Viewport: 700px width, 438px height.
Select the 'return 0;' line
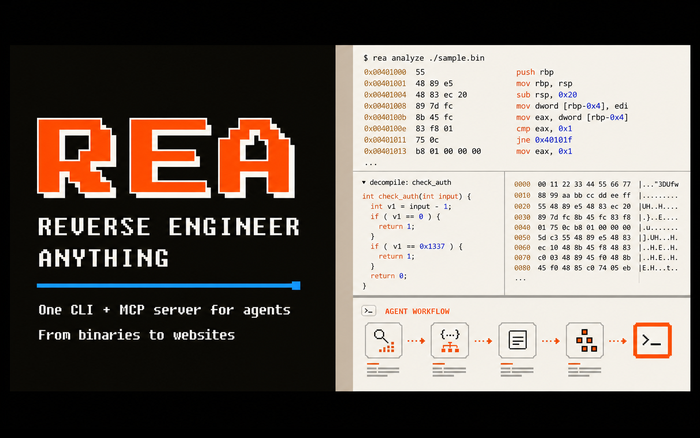pos(388,276)
